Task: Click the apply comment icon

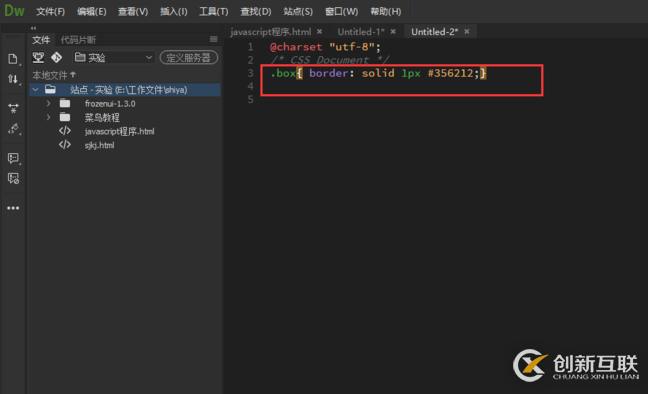Action: pyautogui.click(x=13, y=158)
